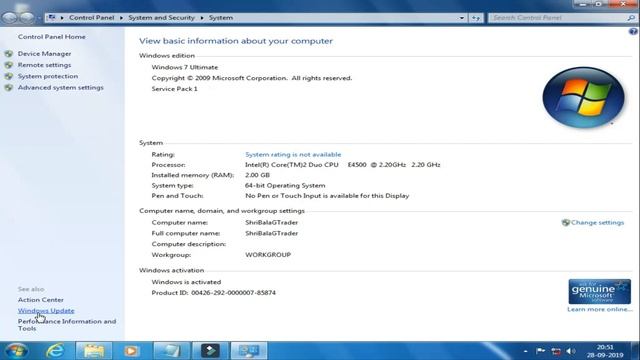
Task: Click the control panel icon in address bar
Action: click(52, 18)
